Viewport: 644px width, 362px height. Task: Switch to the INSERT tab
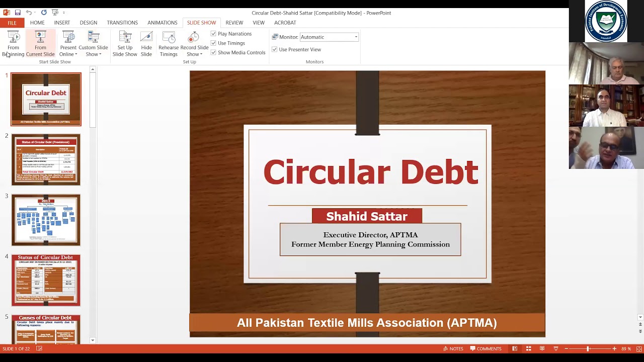point(62,23)
